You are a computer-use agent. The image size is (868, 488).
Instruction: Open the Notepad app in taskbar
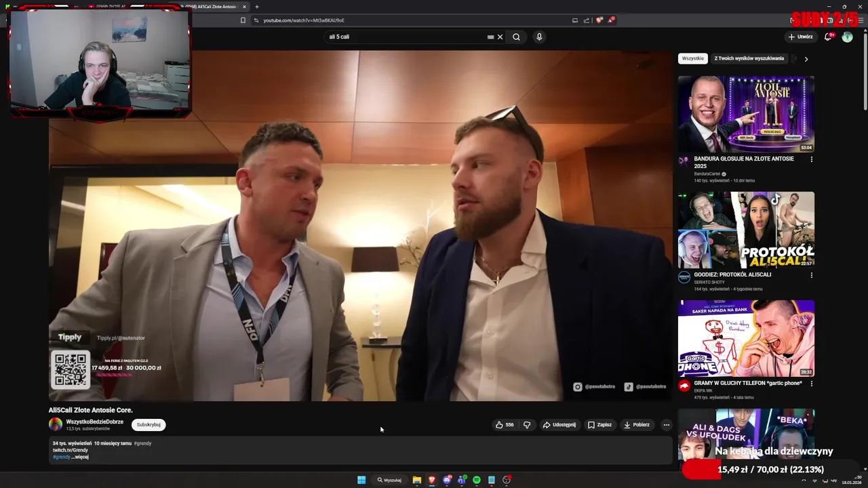point(492,480)
